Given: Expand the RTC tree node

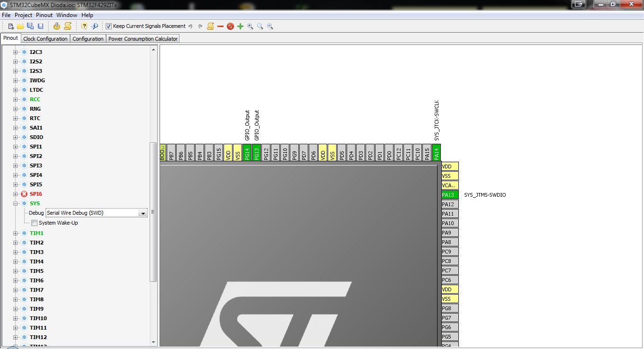Looking at the screenshot, I should click(x=15, y=118).
